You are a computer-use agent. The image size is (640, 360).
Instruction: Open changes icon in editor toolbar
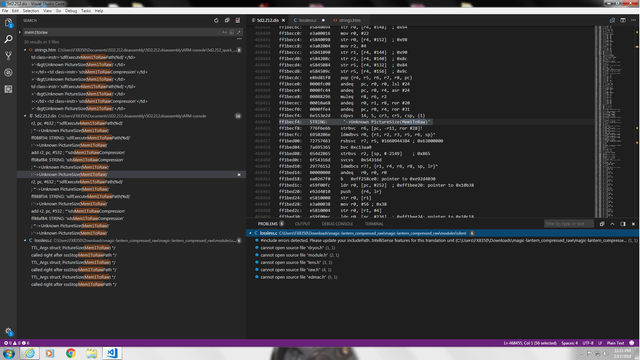612,20
